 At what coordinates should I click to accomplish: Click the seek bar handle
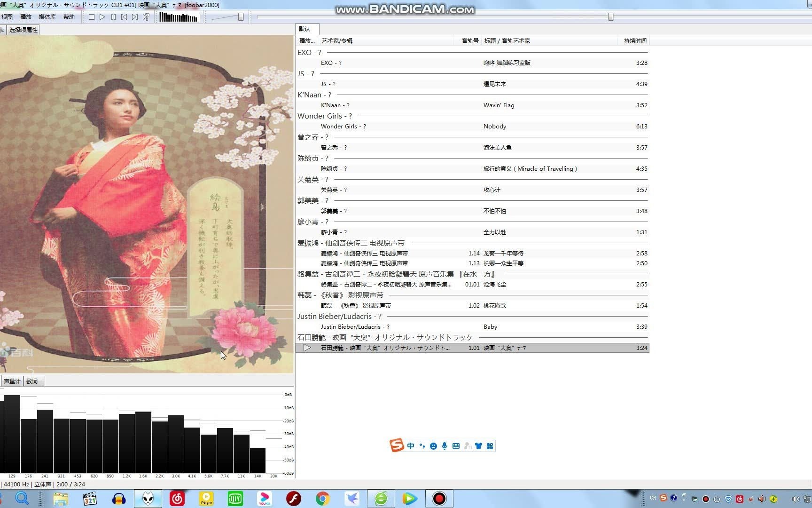[x=610, y=17]
